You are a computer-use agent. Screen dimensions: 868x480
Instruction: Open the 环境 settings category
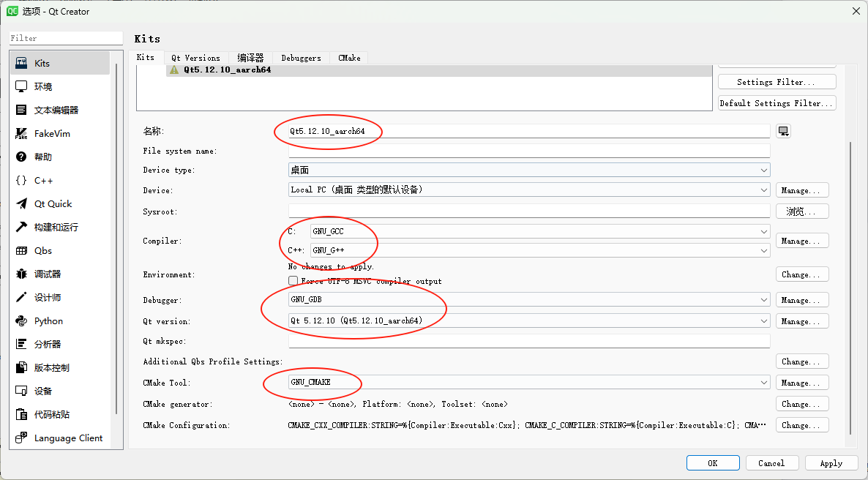coord(60,86)
